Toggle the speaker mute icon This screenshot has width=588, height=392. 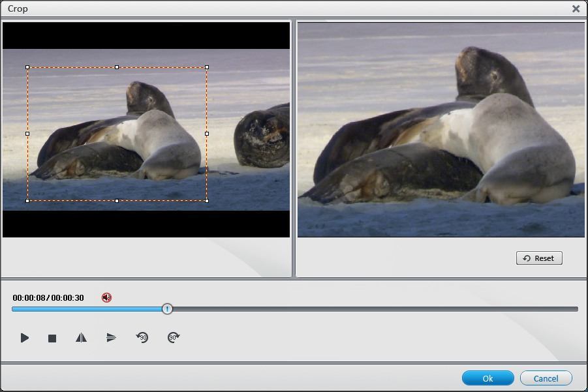click(x=106, y=297)
